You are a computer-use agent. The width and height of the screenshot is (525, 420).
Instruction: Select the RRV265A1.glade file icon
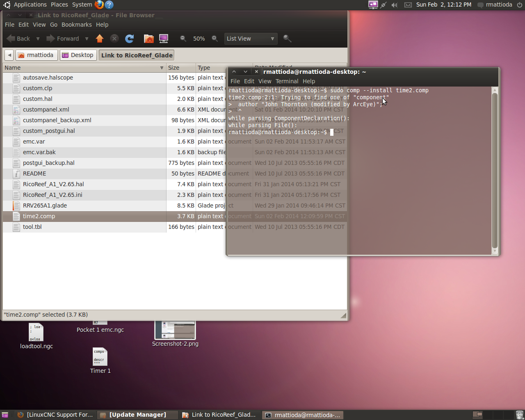click(x=16, y=205)
